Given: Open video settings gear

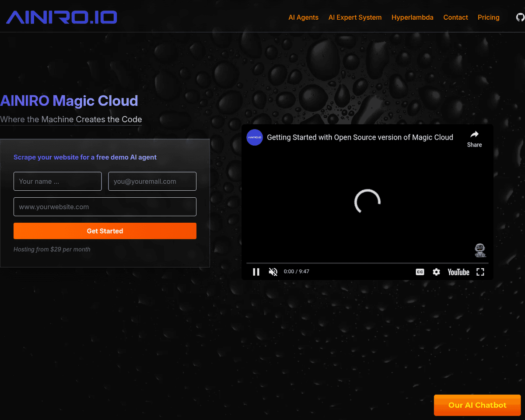Looking at the screenshot, I should point(436,272).
